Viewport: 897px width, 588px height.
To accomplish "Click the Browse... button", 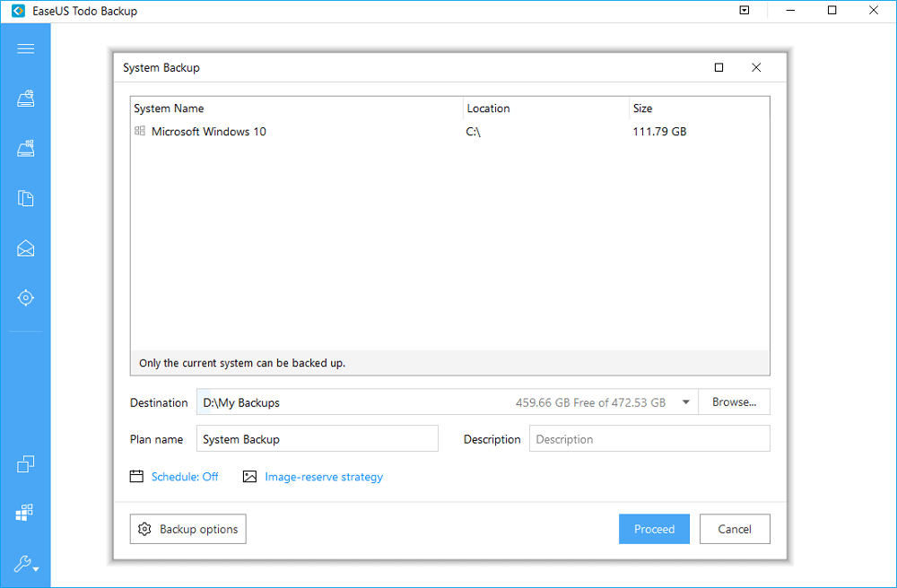I will (734, 402).
